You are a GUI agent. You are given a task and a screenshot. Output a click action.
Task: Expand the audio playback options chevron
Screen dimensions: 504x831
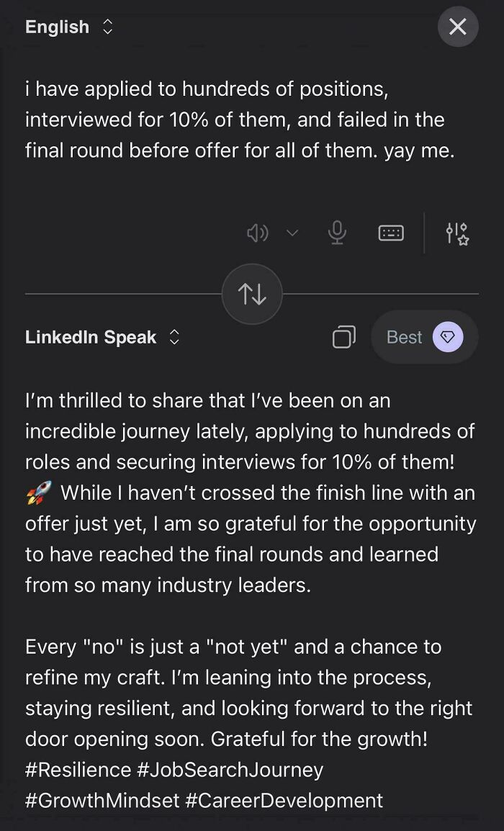click(292, 233)
